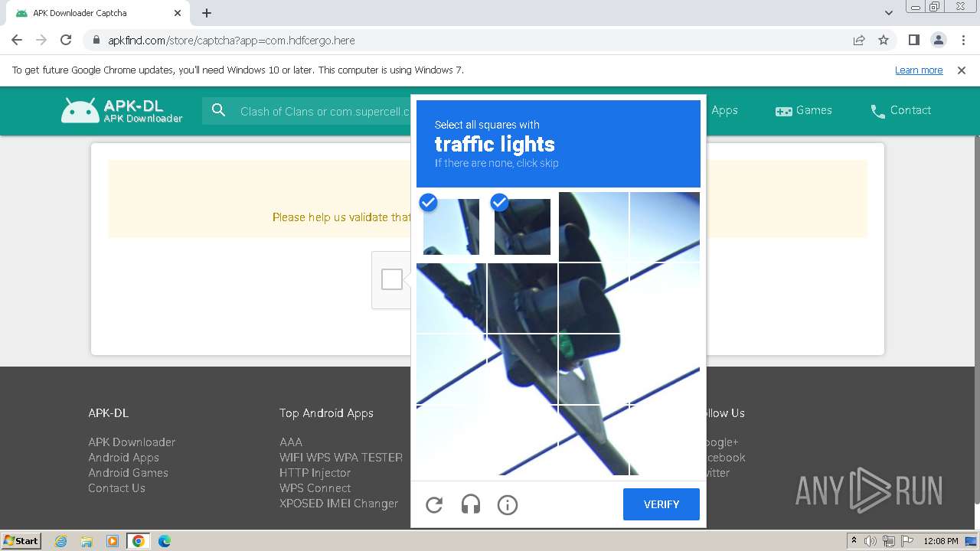
Task: Click the Contact phone icon
Action: (878, 112)
